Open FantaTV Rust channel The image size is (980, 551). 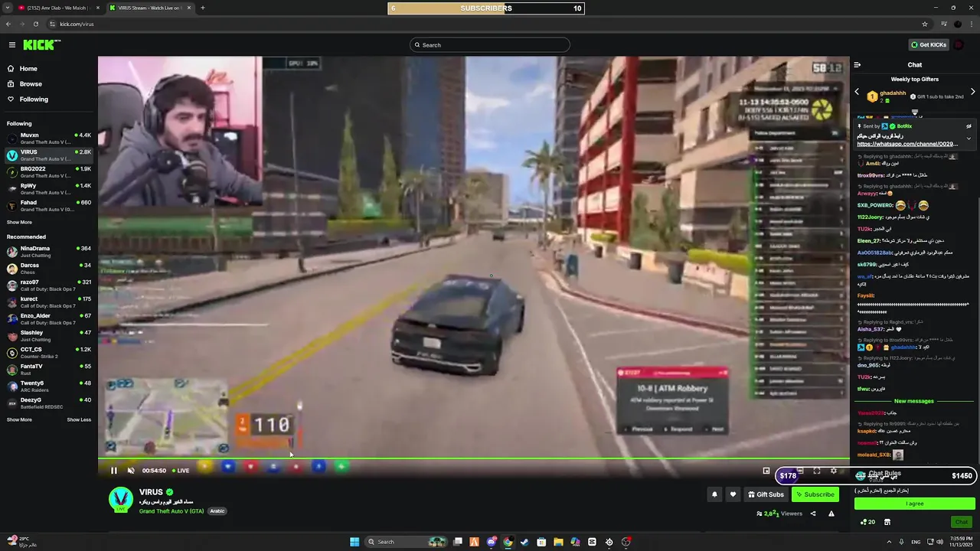point(49,370)
